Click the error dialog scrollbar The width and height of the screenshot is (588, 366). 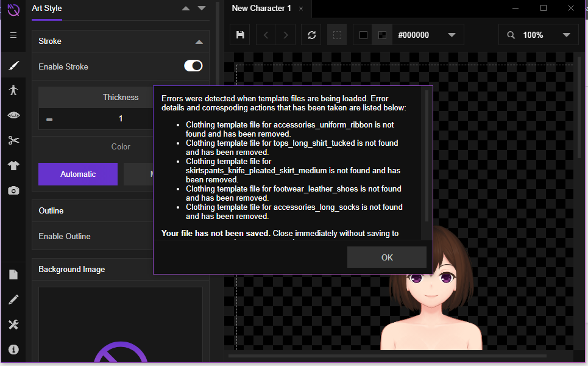point(427,156)
